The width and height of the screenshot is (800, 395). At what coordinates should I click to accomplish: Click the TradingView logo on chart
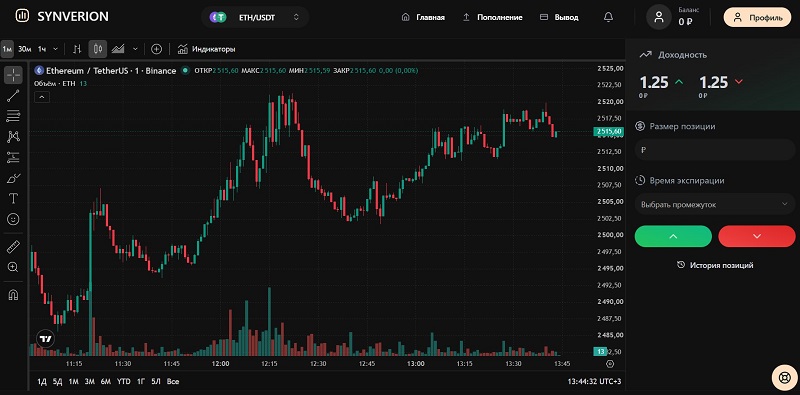[x=45, y=338]
